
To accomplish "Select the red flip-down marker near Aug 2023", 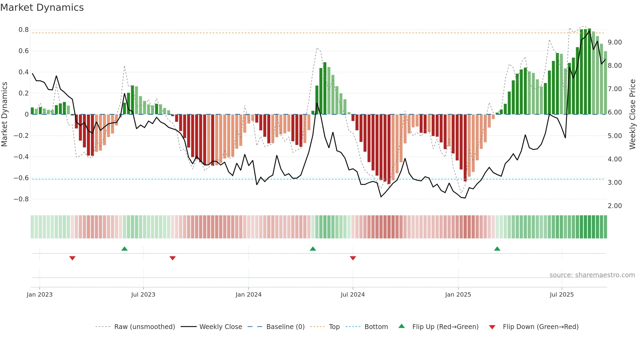I will pos(173,258).
